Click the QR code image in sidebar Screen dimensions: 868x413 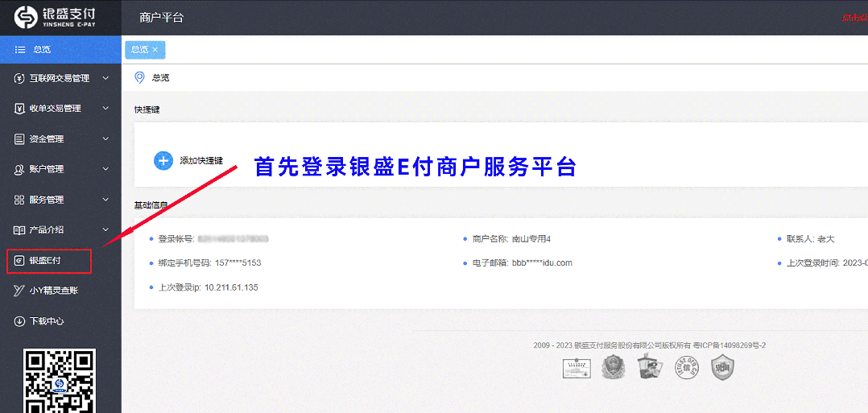[60, 381]
